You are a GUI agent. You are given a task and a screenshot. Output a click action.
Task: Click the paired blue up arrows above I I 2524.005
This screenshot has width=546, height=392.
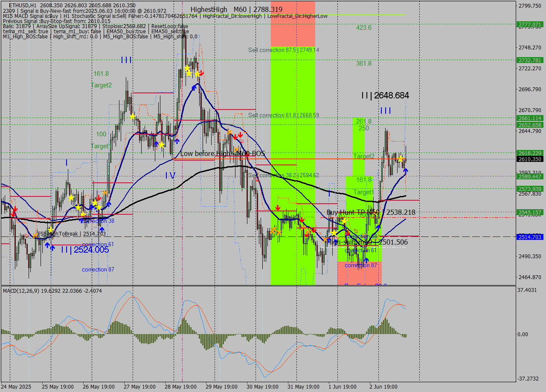click(x=50, y=246)
